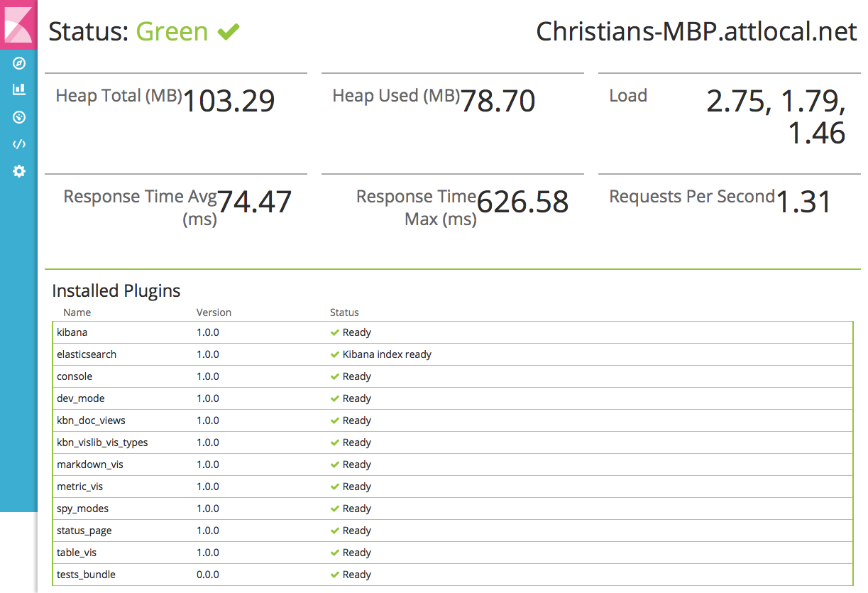The image size is (868, 593).
Task: Click the checkmark icon in kbn_vislib_vis_types row
Action: [x=334, y=442]
